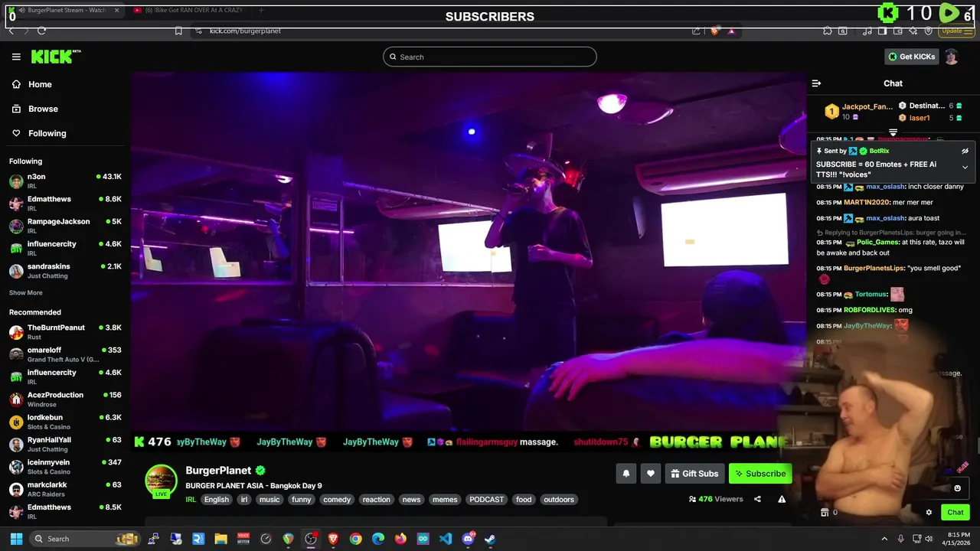The image size is (980, 551).
Task: Show hidden system tray icons
Action: tap(884, 539)
